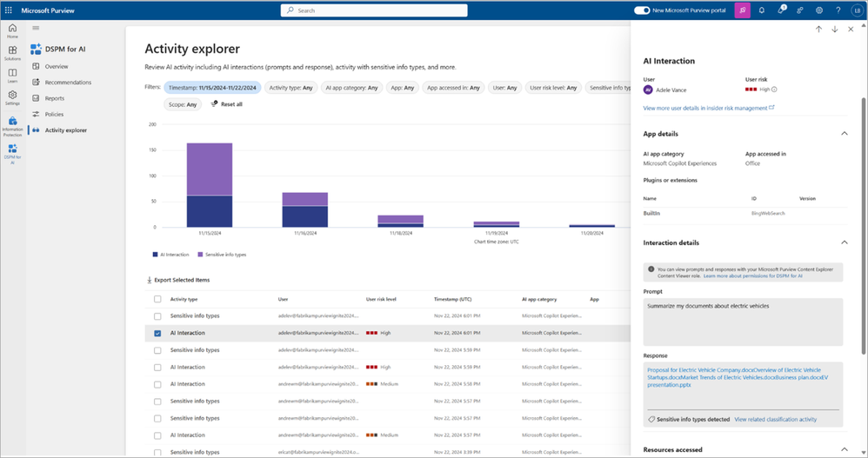Click DSPM for AI navigation heading
This screenshot has height=458, width=868.
tap(65, 50)
